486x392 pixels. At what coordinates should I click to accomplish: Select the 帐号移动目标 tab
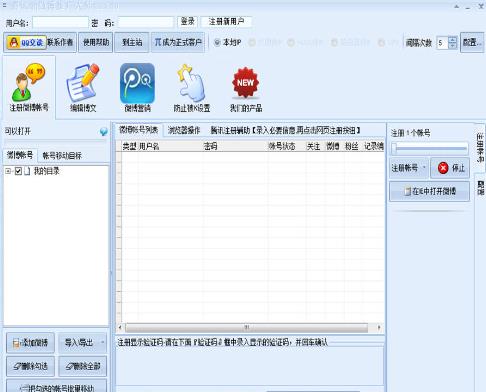pyautogui.click(x=62, y=156)
